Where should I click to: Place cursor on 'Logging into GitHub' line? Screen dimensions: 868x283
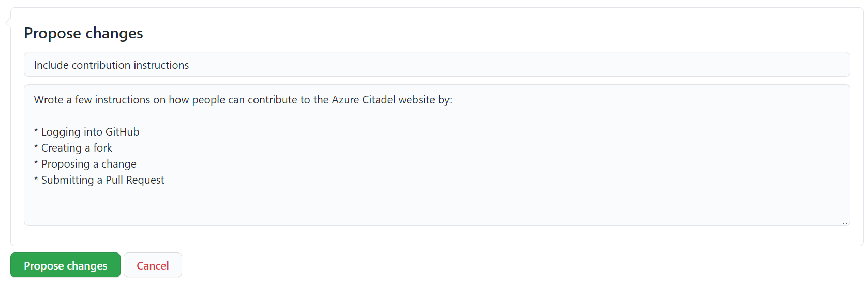pyautogui.click(x=90, y=132)
